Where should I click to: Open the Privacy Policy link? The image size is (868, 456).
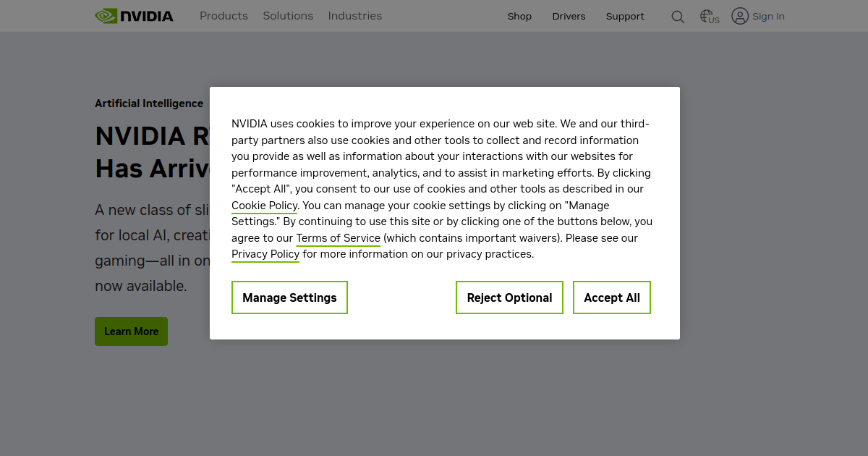coord(265,254)
